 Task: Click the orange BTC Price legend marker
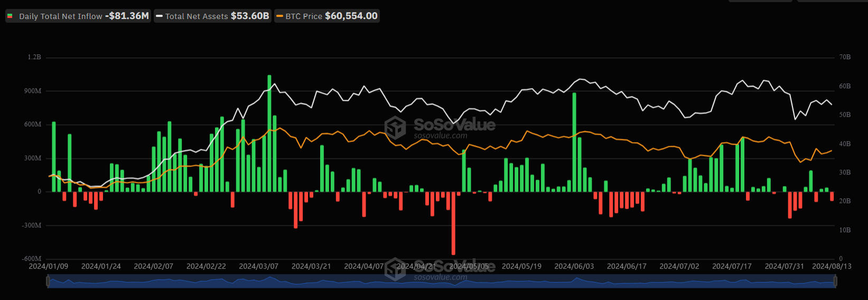click(280, 16)
